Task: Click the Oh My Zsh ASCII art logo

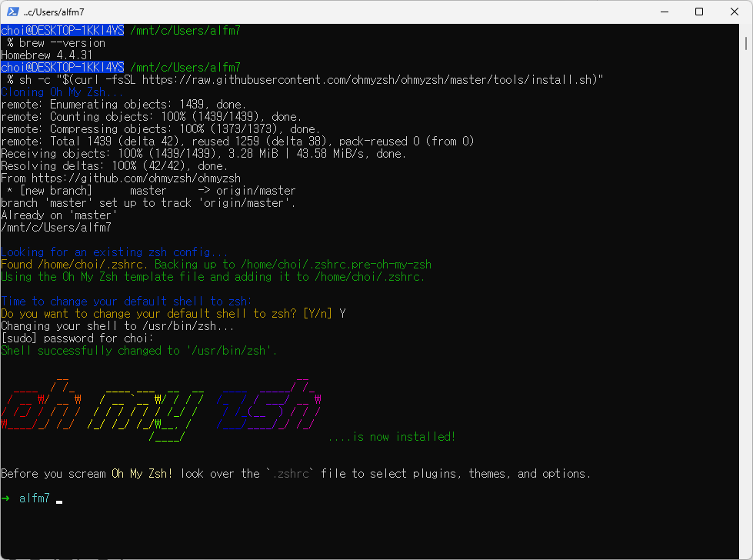Action: (161, 409)
